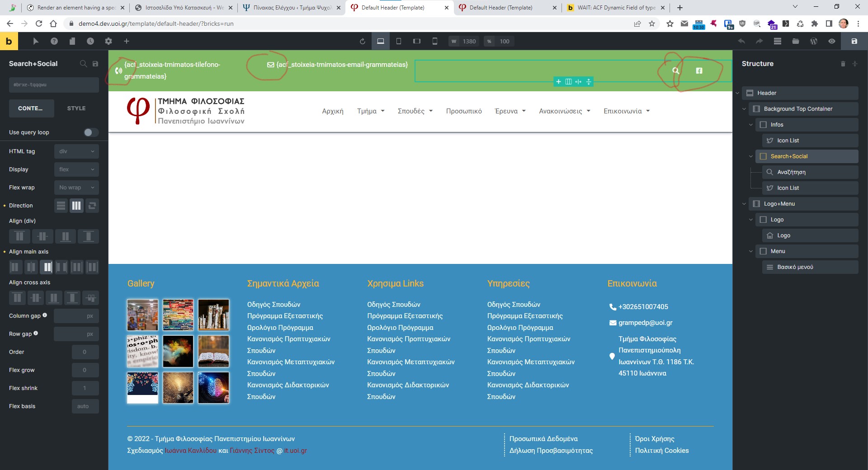The height and width of the screenshot is (470, 868).
Task: Open the revisions history clock icon
Action: click(90, 41)
